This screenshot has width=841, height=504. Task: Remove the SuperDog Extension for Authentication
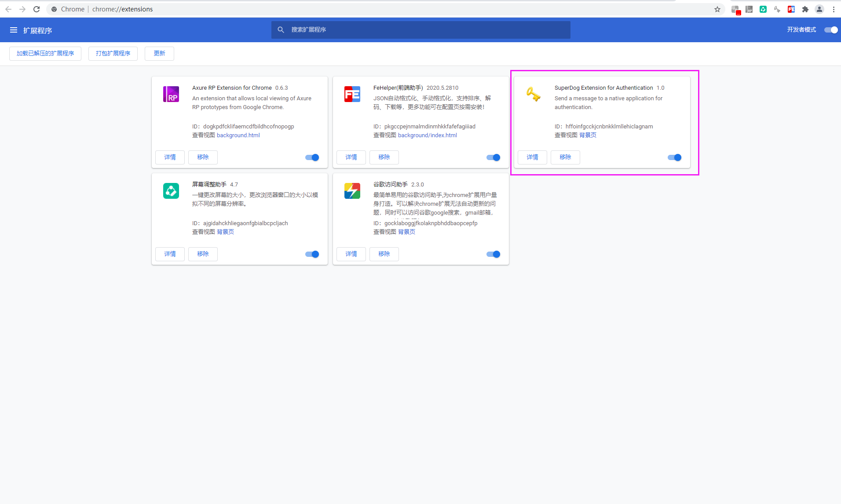(565, 157)
